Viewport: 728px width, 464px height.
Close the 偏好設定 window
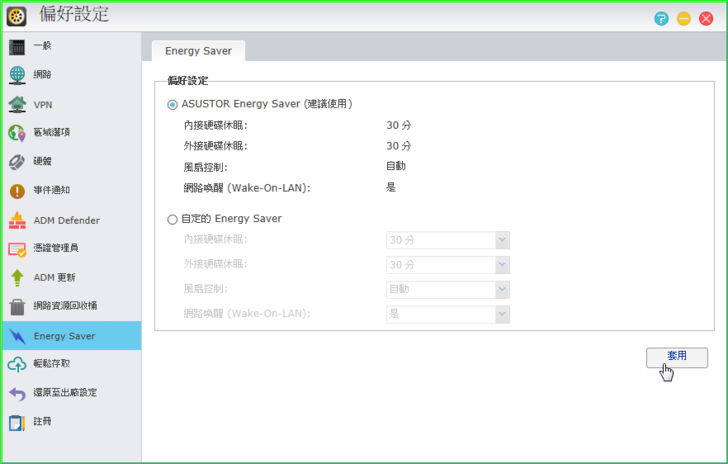(706, 19)
